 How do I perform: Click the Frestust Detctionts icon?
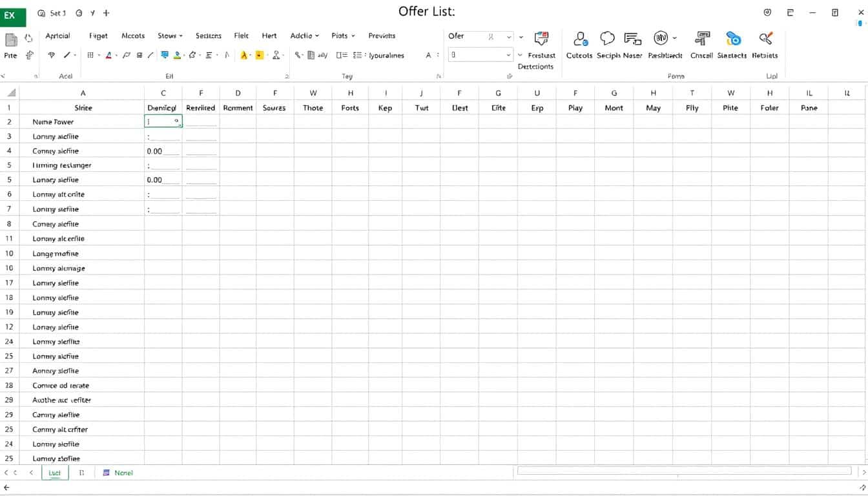(541, 39)
